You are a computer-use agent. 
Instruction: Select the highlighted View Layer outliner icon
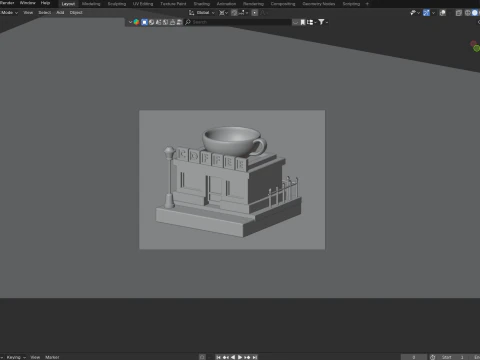click(144, 22)
